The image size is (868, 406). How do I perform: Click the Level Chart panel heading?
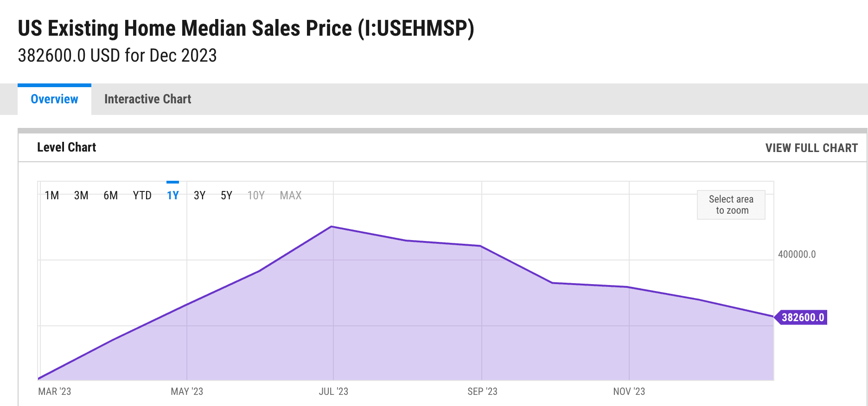point(66,147)
